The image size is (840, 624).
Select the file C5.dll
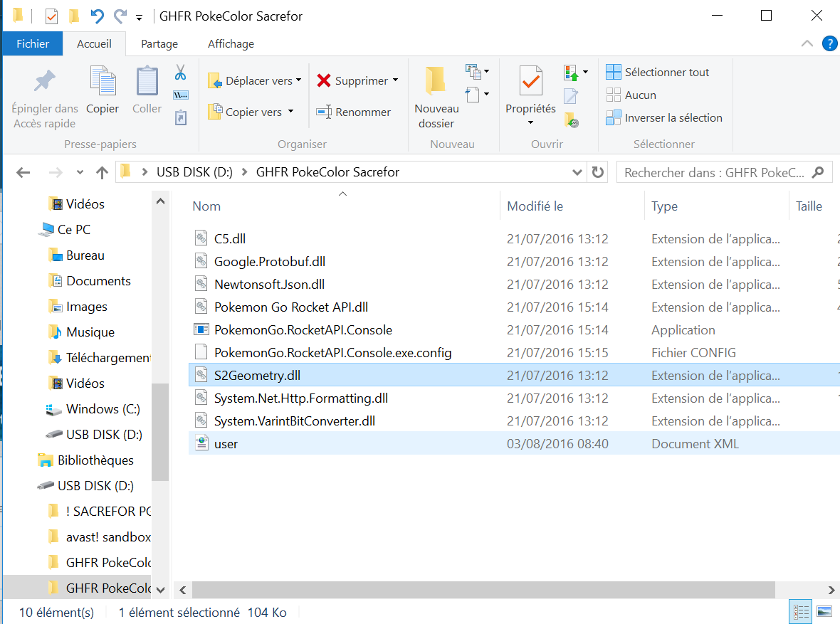click(230, 239)
